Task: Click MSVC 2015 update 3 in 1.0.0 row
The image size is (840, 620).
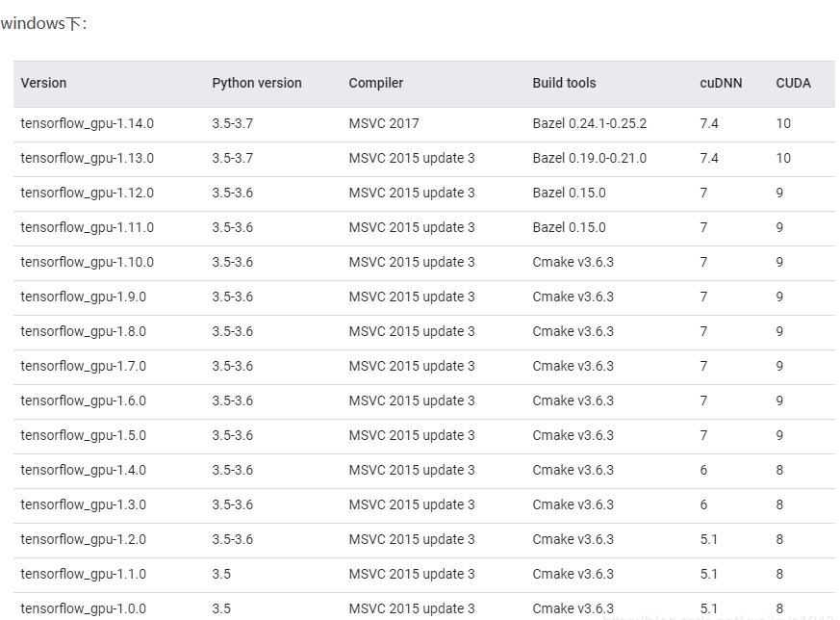Action: coord(412,608)
